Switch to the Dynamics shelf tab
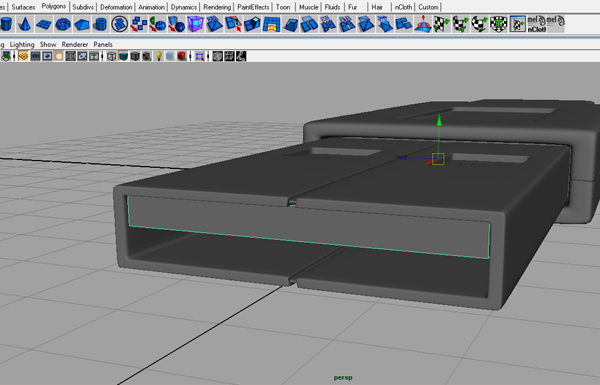 (184, 7)
